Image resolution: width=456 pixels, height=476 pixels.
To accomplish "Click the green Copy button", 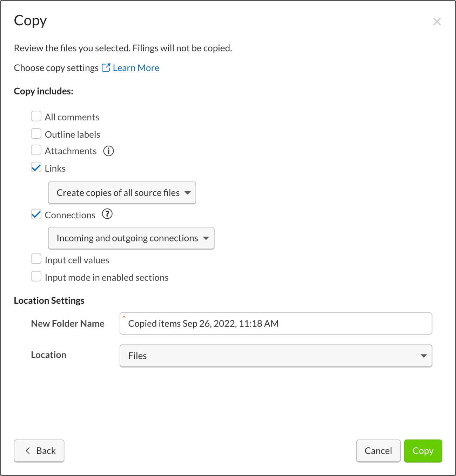I will pos(423,451).
